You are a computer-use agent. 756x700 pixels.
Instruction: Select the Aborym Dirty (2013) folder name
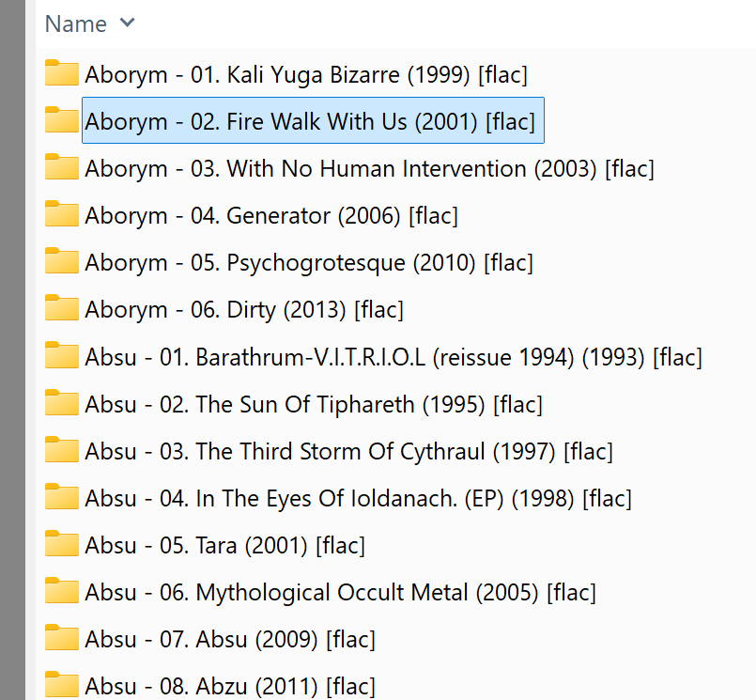(x=243, y=309)
